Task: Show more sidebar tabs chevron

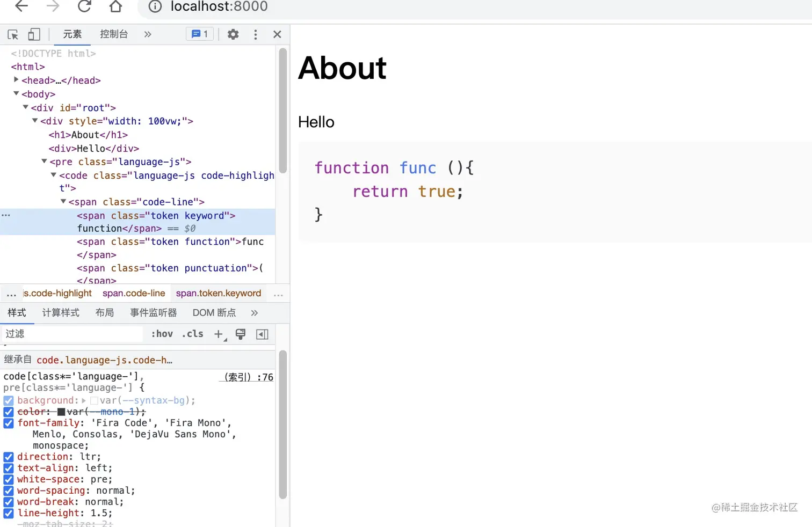Action: 255,313
